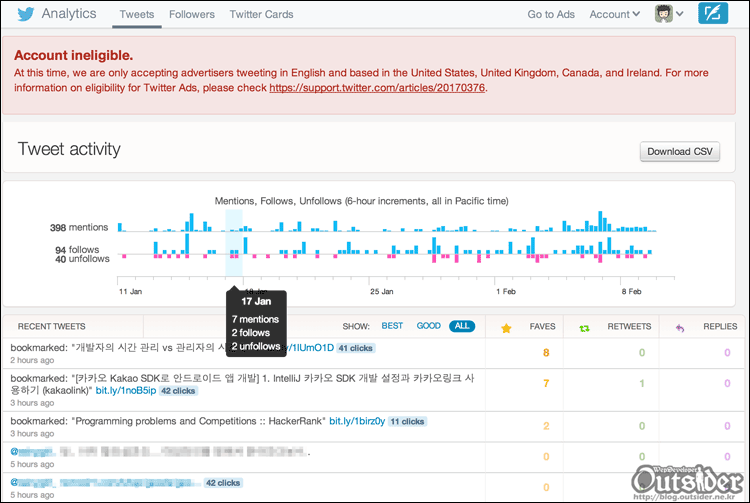
Task: Select the 25 Jan axis label
Action: tap(382, 291)
